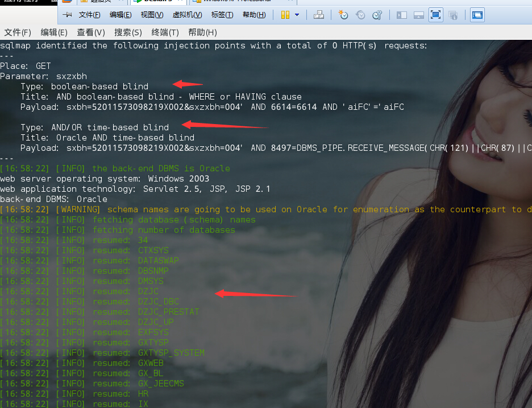The height and width of the screenshot is (408, 532).
Task: Open the terminal 帮助(H) menu
Action: (202, 32)
